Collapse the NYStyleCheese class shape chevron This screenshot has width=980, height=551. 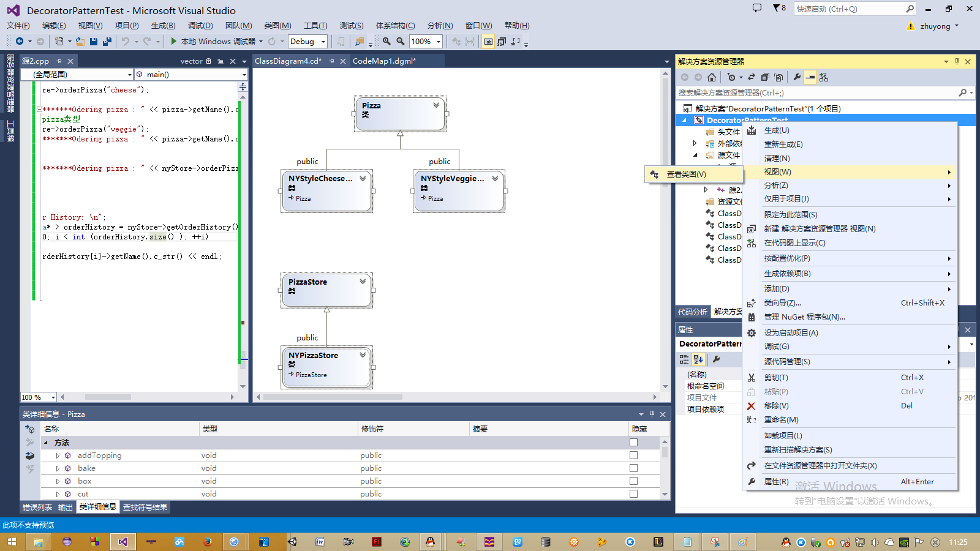363,178
